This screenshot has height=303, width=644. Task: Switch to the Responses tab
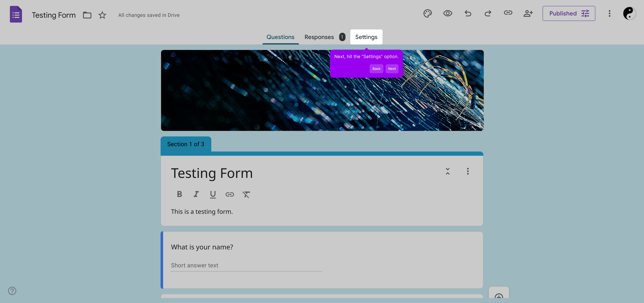coord(319,37)
